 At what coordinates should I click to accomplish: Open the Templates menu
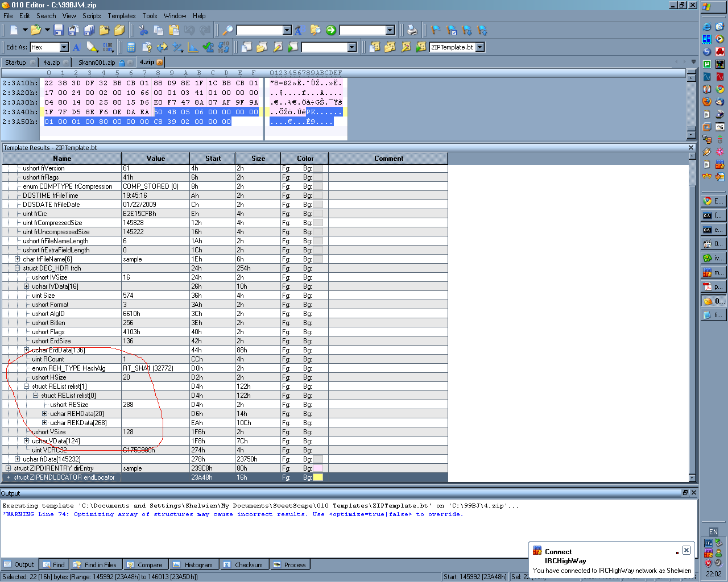coord(122,16)
